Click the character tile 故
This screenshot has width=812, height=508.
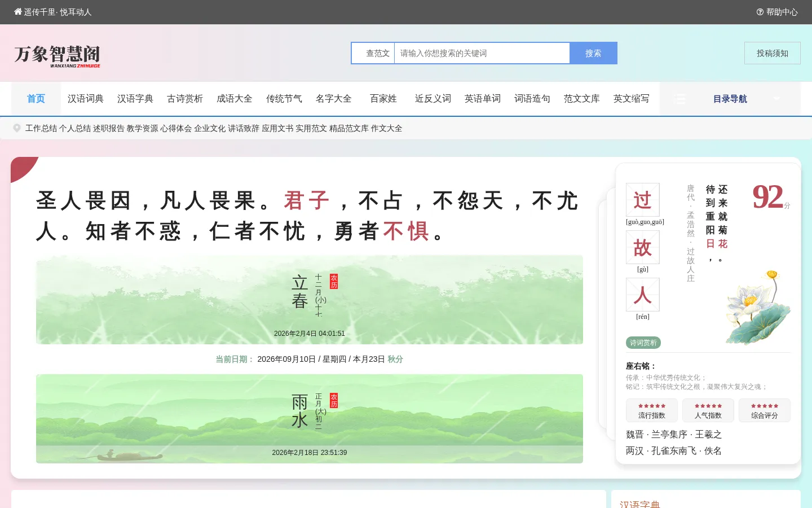point(643,247)
